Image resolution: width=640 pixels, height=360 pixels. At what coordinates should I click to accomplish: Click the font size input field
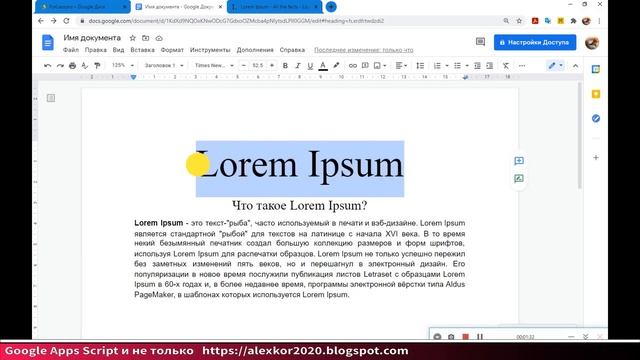click(258, 66)
